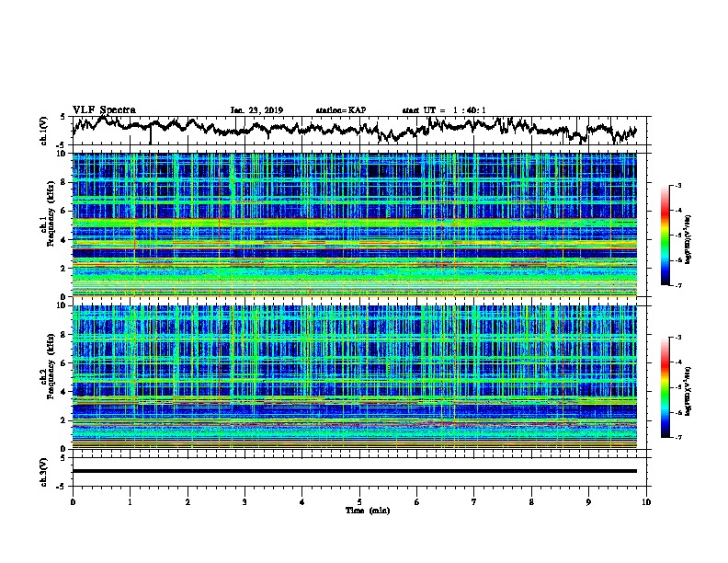Click the ch.1 spectrogram color scale bar

tap(665, 236)
